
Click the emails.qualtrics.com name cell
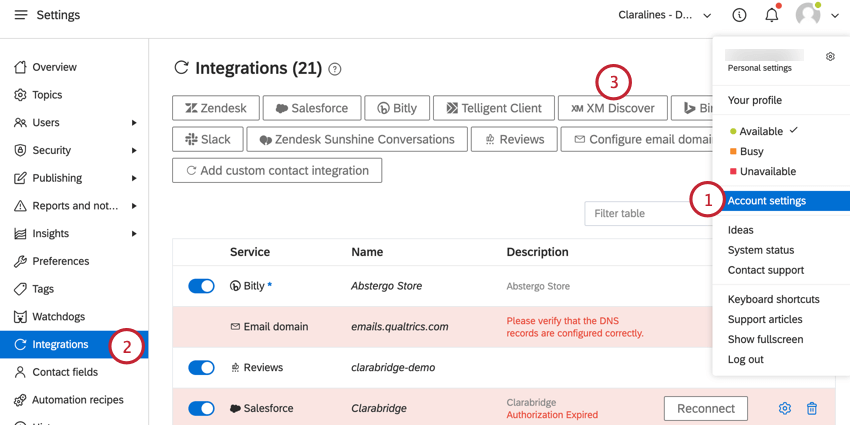click(x=400, y=327)
